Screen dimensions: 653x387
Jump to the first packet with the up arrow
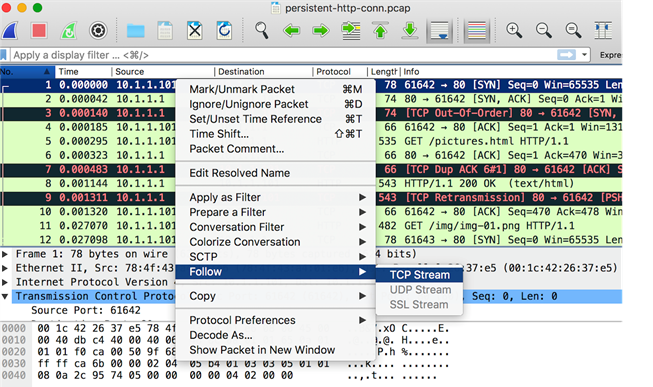pos(380,30)
